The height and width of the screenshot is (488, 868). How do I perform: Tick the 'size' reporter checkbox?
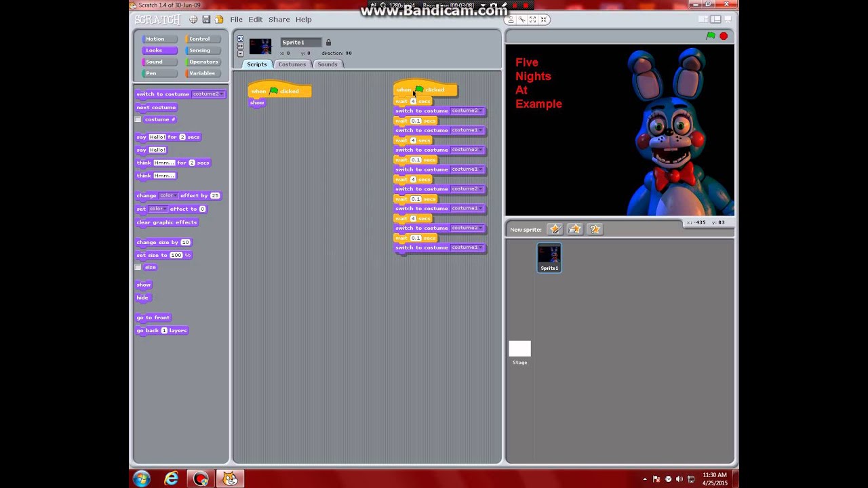pyautogui.click(x=138, y=267)
